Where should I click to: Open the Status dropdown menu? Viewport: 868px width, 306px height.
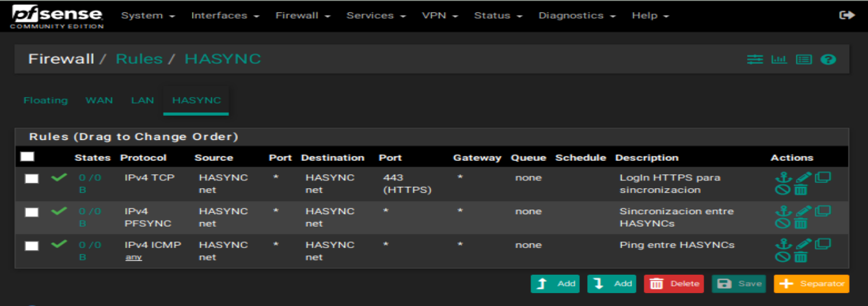coord(499,16)
